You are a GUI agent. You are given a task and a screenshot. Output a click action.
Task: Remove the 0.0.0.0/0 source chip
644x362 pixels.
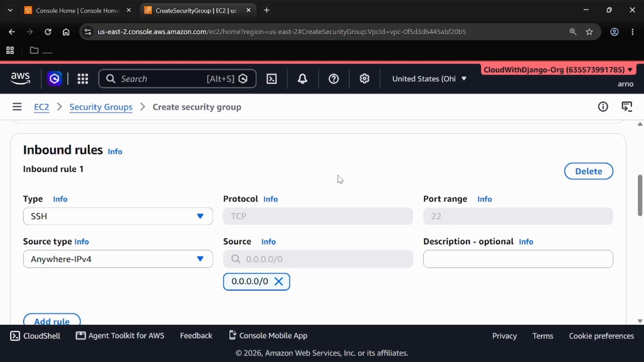[279, 282]
